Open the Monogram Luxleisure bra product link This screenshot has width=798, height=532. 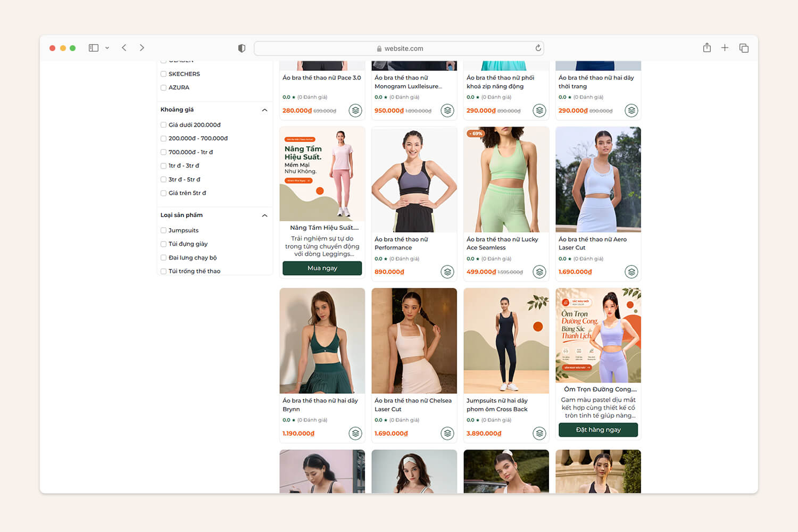coord(408,82)
